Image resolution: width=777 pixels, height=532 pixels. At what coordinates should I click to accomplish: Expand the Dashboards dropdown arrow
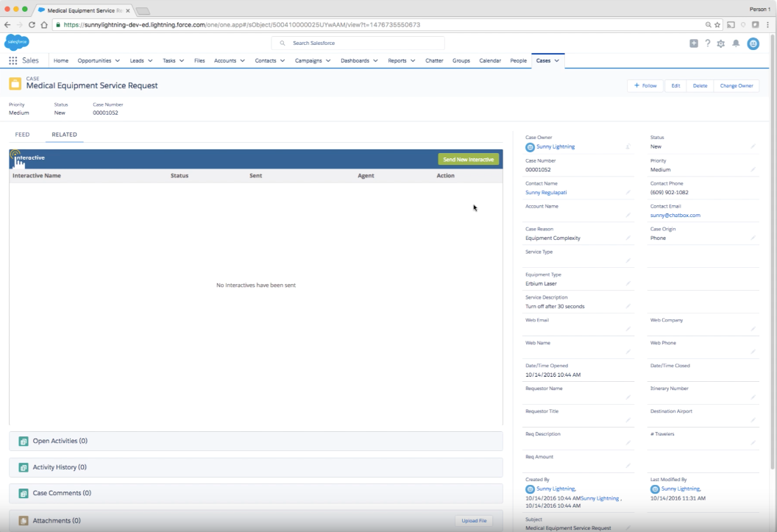tap(375, 61)
